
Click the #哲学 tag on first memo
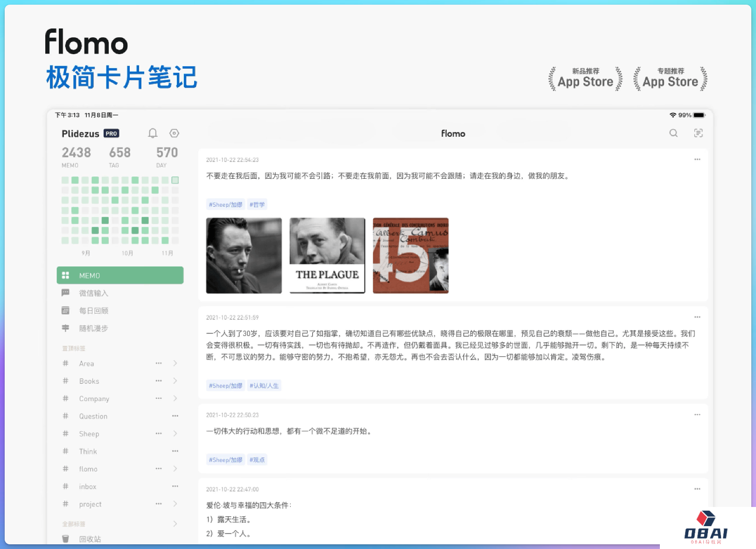[x=257, y=204]
